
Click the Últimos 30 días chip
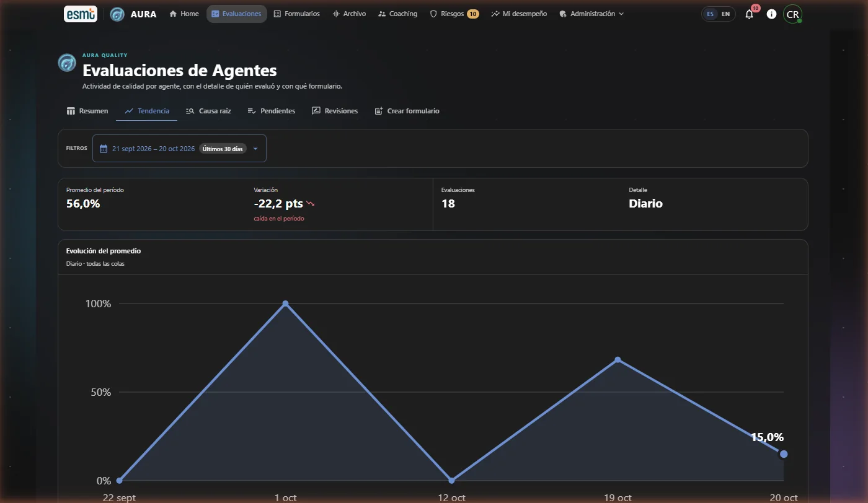[223, 149]
